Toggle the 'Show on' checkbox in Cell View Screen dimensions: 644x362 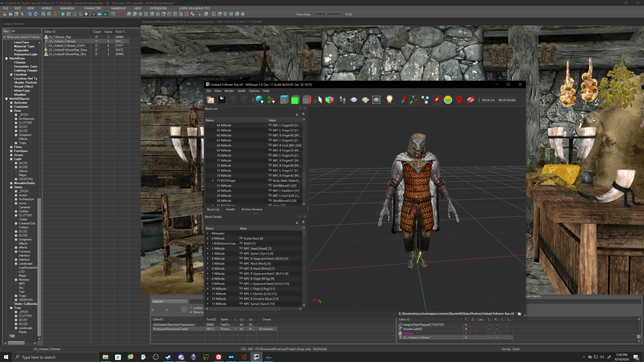[x=191, y=312]
